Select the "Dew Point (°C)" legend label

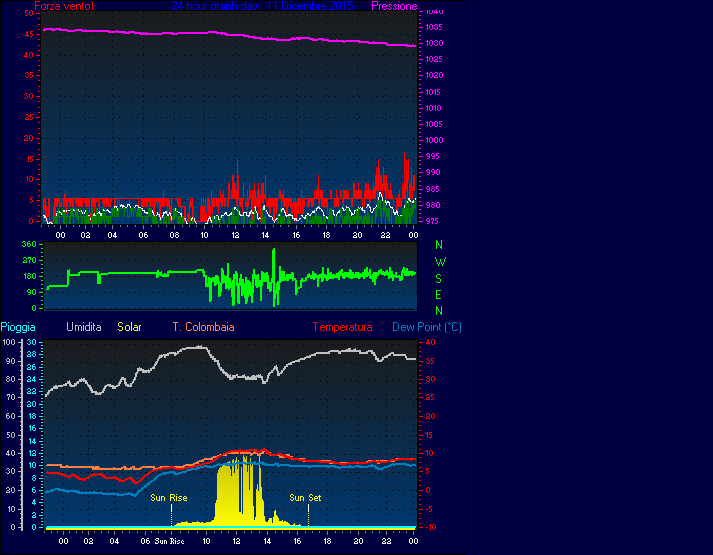[x=427, y=327]
